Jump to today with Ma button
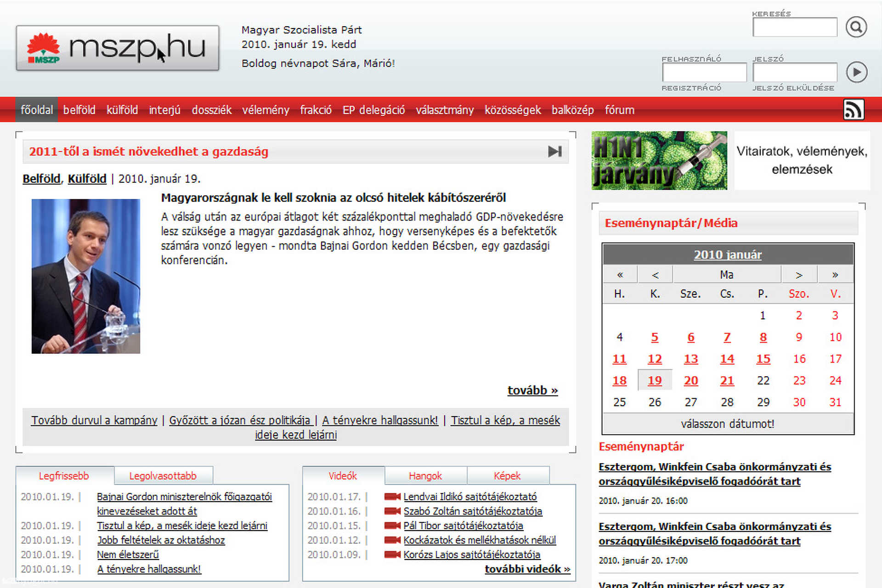This screenshot has height=588, width=882. point(727,275)
